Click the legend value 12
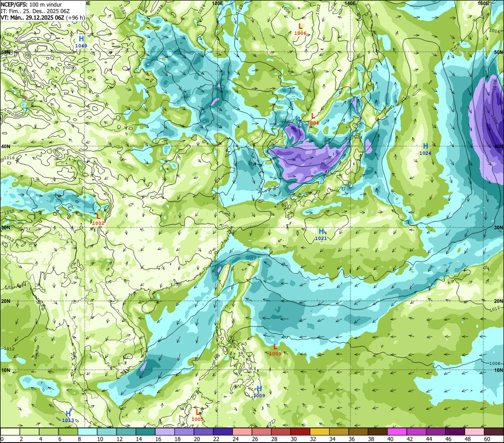Screen dimensions: 504x443 point(119,439)
